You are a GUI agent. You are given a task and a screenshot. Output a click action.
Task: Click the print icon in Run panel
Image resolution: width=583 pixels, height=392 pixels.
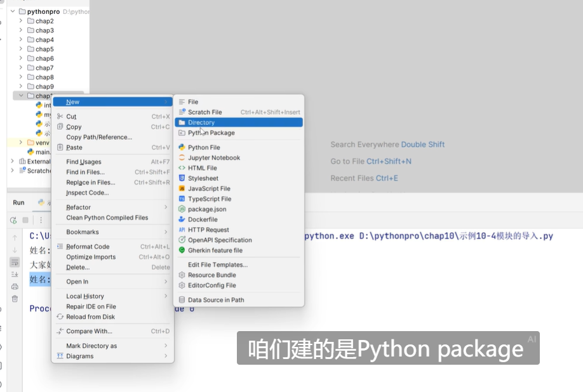click(x=15, y=287)
